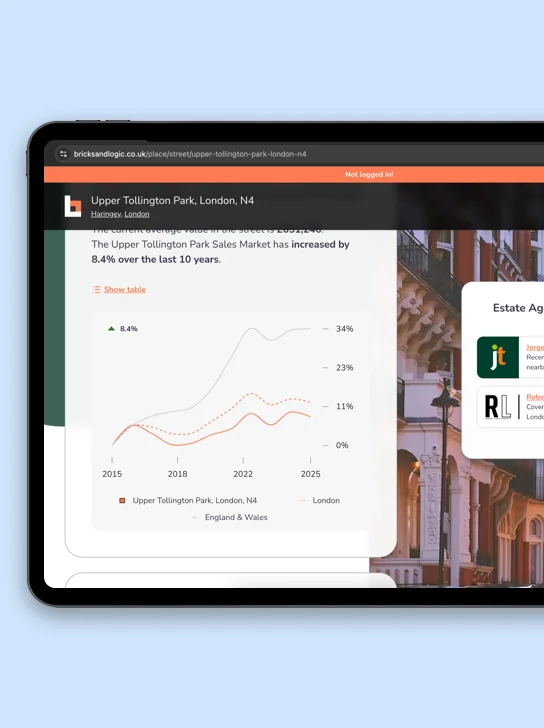
Task: Click the Not logged in! banner
Action: point(369,175)
